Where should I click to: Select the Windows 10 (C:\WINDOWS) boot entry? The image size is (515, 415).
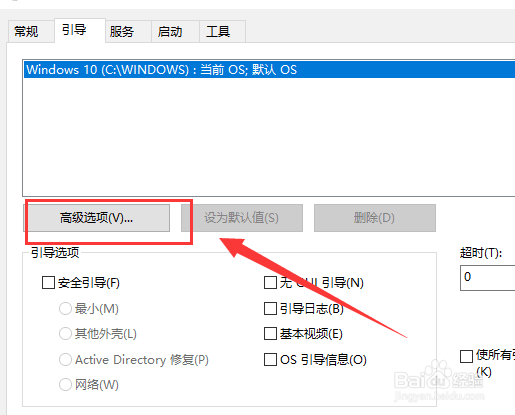click(x=269, y=70)
